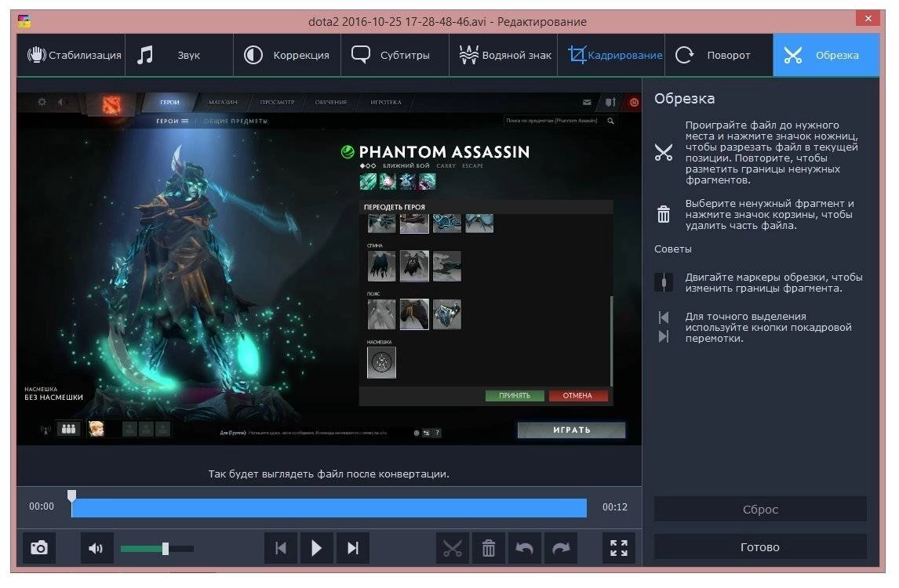Click the scissors icon in the help panel
The height and width of the screenshot is (588, 899).
pos(664,152)
